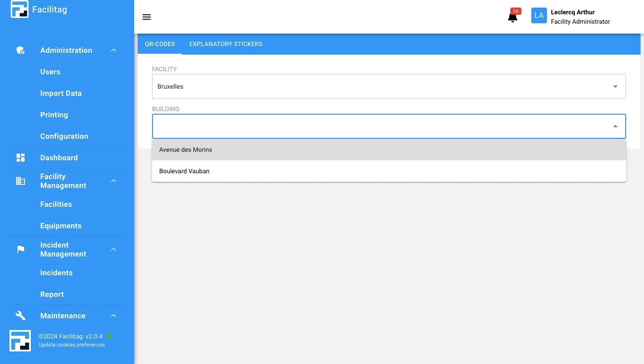Click the hamburger menu icon
The width and height of the screenshot is (644, 364).
147,17
